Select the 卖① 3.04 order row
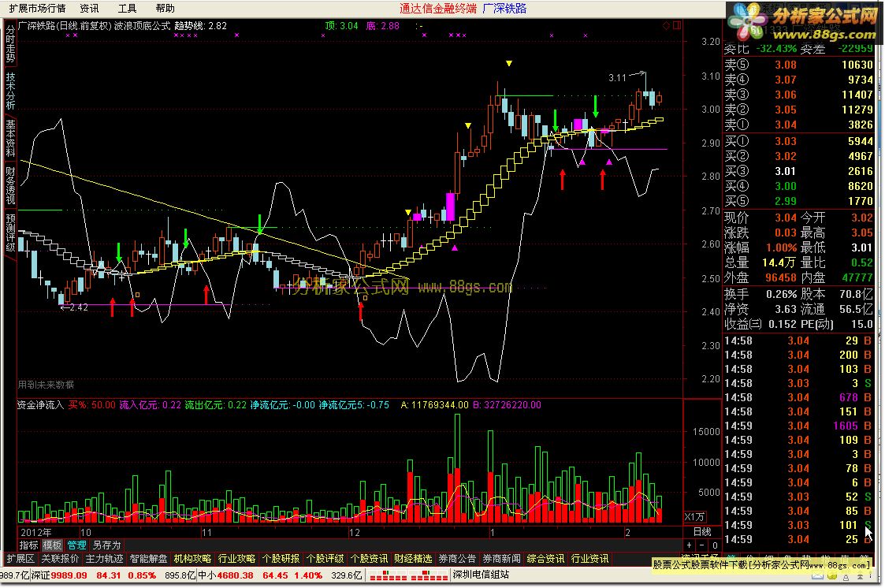The height and width of the screenshot is (588, 885). point(798,125)
